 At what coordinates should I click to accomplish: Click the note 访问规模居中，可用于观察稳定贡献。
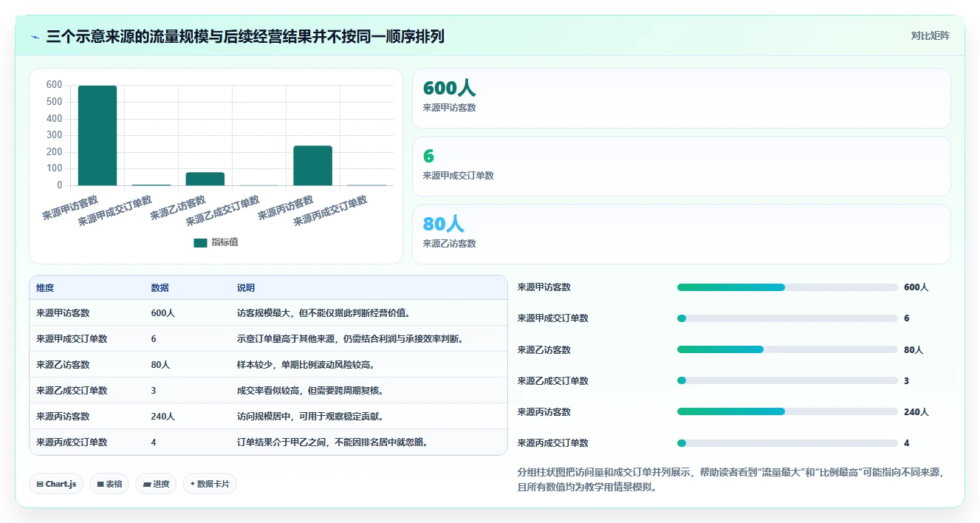pyautogui.click(x=310, y=417)
